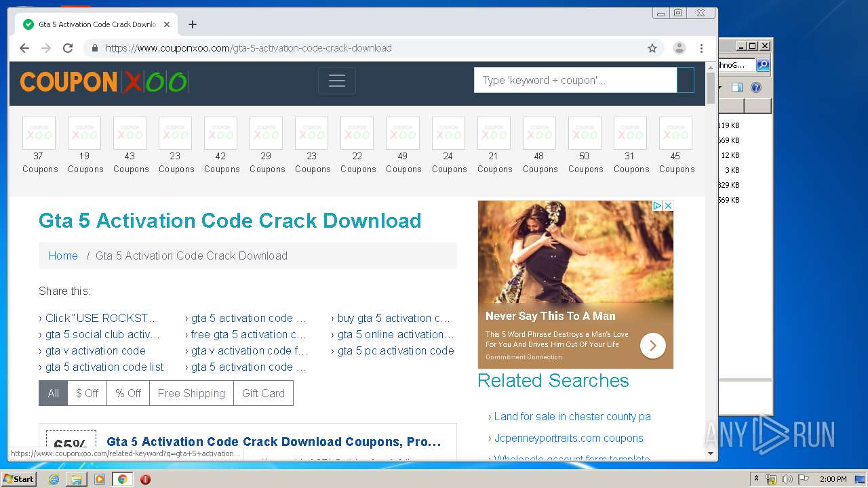
Task: Open the store thumbnail with 43 Coupons
Action: coord(130,133)
